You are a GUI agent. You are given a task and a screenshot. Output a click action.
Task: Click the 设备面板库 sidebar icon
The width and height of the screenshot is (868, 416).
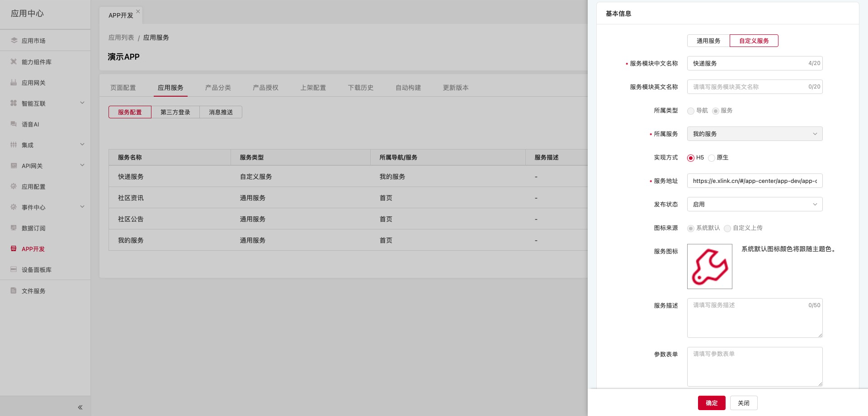coord(14,269)
